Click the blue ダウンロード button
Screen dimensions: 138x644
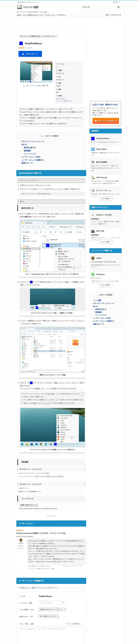click(x=30, y=54)
